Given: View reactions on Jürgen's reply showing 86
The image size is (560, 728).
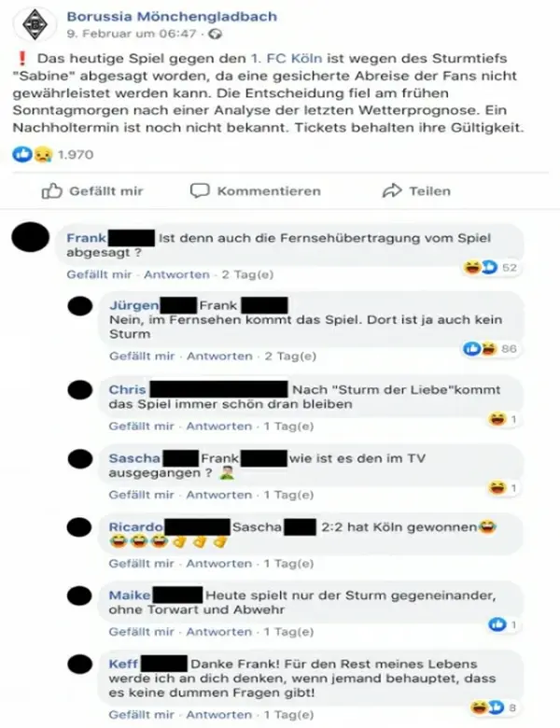Looking at the screenshot, I should point(490,349).
